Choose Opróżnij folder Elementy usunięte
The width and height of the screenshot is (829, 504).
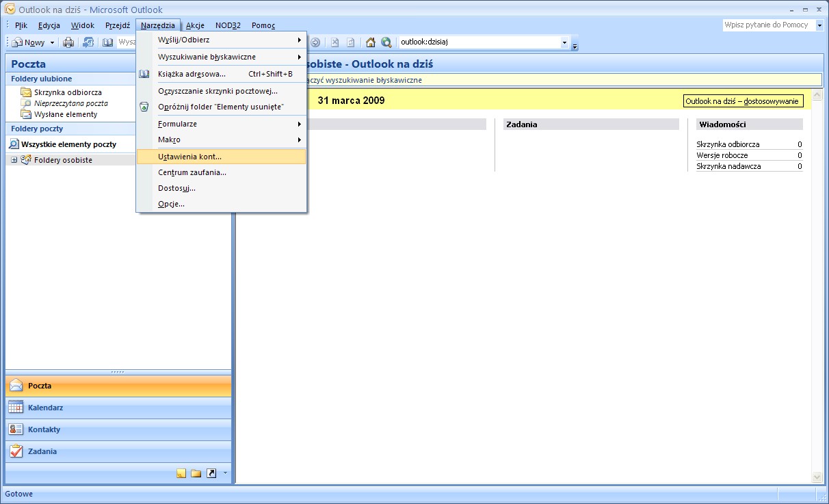(222, 107)
